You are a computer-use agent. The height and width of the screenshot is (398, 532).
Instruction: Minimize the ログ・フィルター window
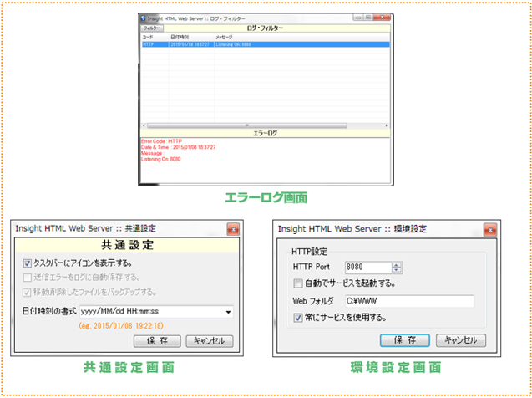tap(358, 18)
